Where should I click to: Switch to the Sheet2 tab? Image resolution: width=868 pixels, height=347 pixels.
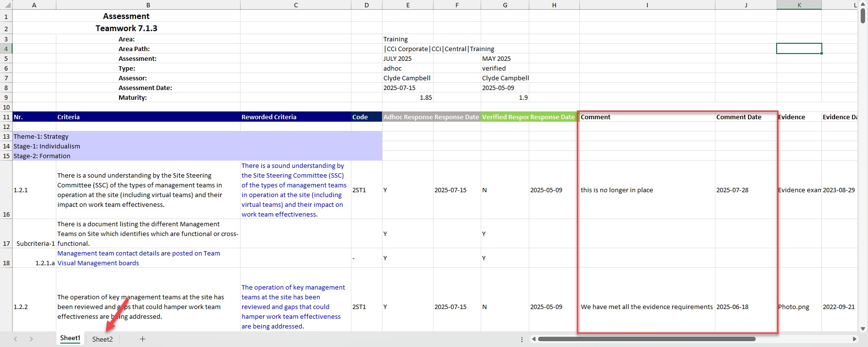102,339
